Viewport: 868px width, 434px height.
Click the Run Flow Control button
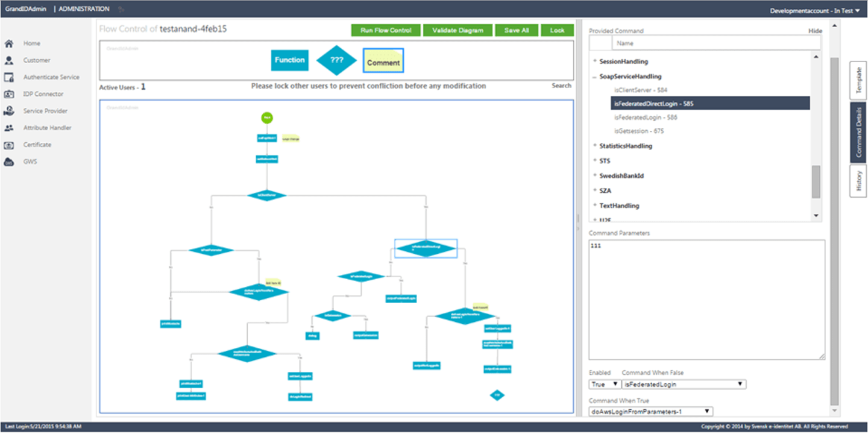pyautogui.click(x=386, y=30)
